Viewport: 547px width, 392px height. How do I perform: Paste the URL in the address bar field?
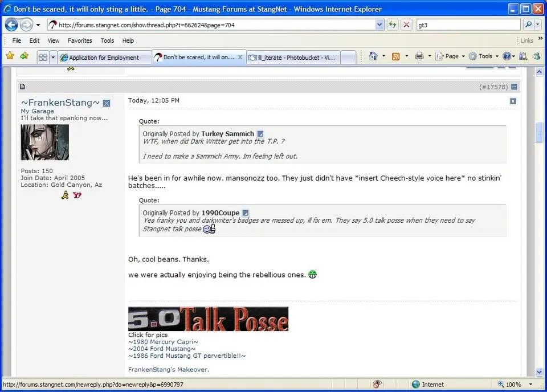pos(217,25)
